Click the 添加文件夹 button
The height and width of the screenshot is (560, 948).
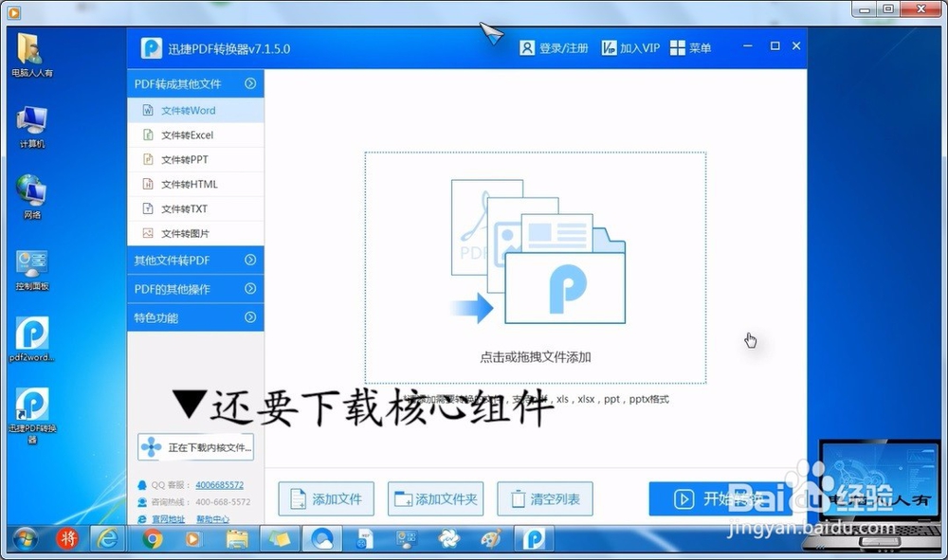[x=435, y=499]
